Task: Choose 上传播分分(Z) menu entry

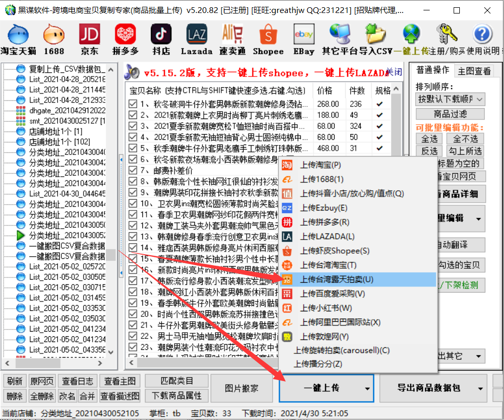Action: pyautogui.click(x=358, y=364)
